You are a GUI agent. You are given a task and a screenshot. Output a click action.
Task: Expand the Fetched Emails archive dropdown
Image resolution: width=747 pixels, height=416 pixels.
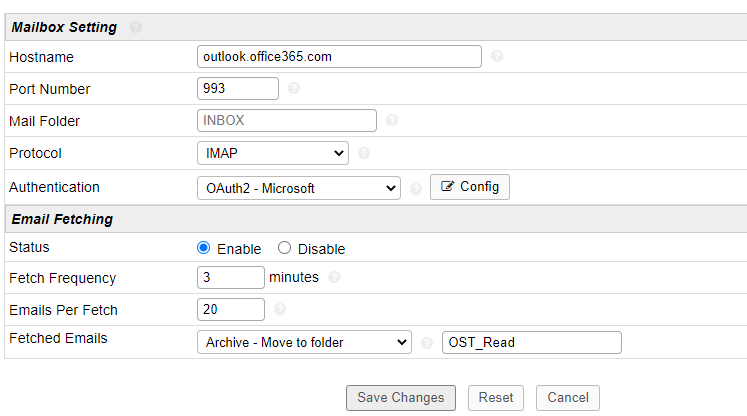click(x=304, y=342)
